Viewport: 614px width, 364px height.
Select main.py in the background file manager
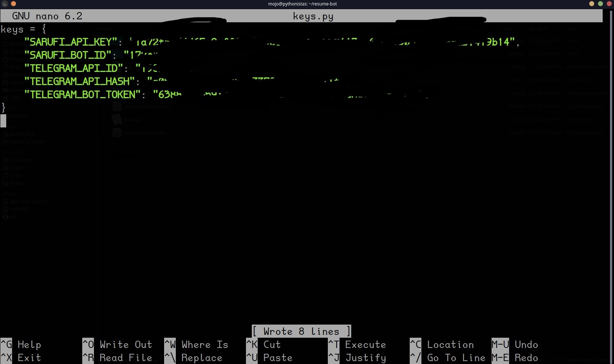132,119
